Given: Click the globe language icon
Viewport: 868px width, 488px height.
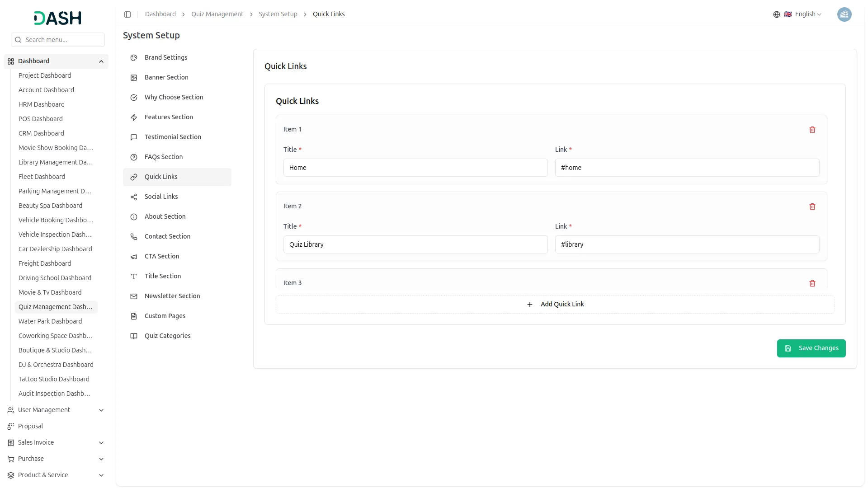Looking at the screenshot, I should tap(776, 14).
